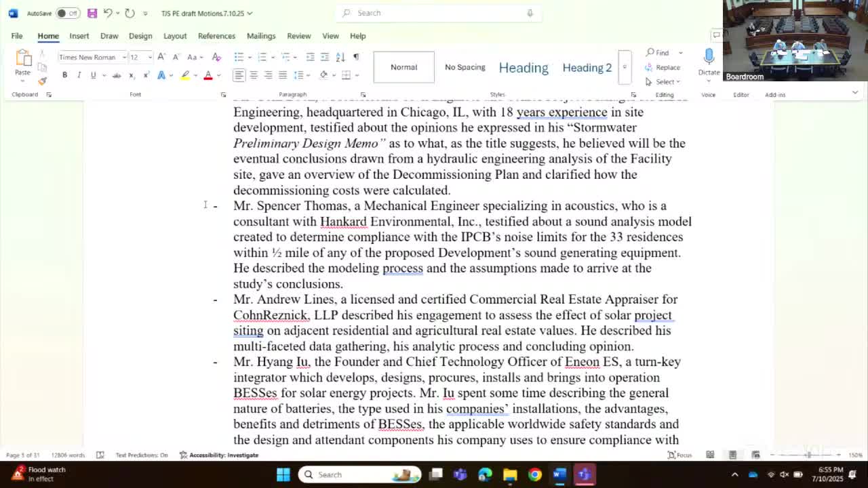This screenshot has height=488, width=868.
Task: Open the File menu
Action: (17, 36)
